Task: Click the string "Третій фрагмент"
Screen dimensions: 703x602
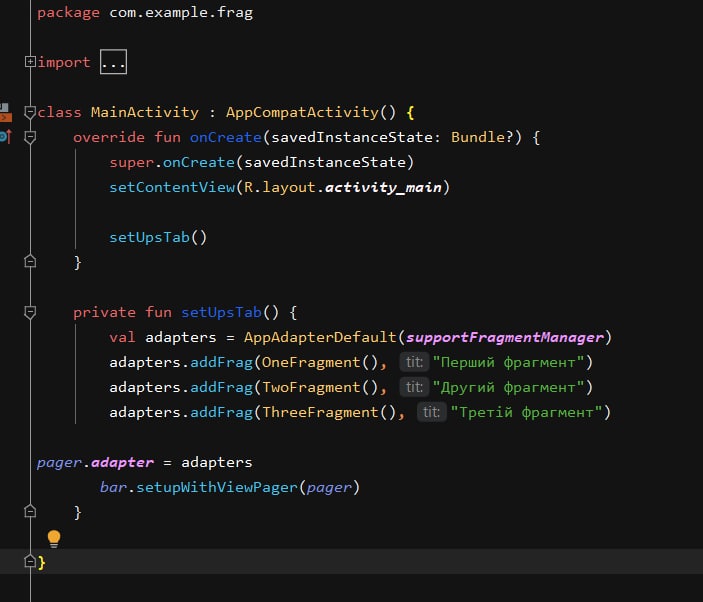Action: [526, 412]
